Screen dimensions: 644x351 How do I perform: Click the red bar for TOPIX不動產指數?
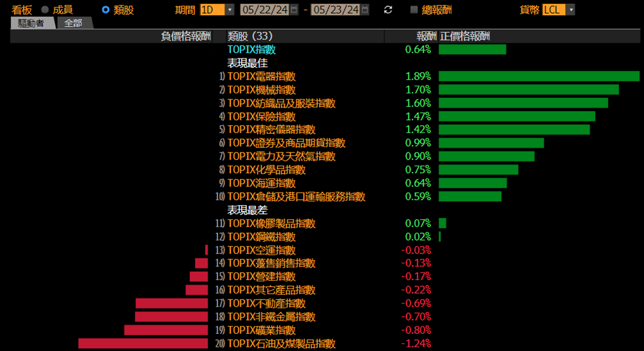tap(172, 303)
